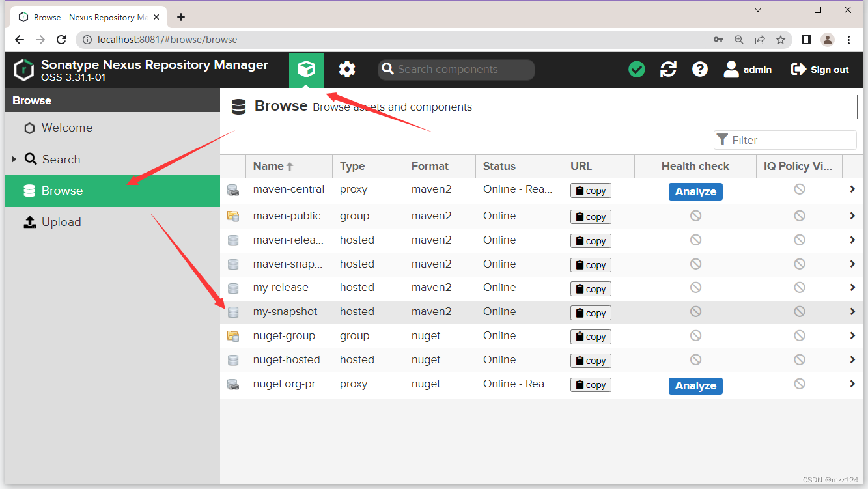This screenshot has height=489, width=868.
Task: Click the maven-releases hosted repository icon
Action: 233,240
